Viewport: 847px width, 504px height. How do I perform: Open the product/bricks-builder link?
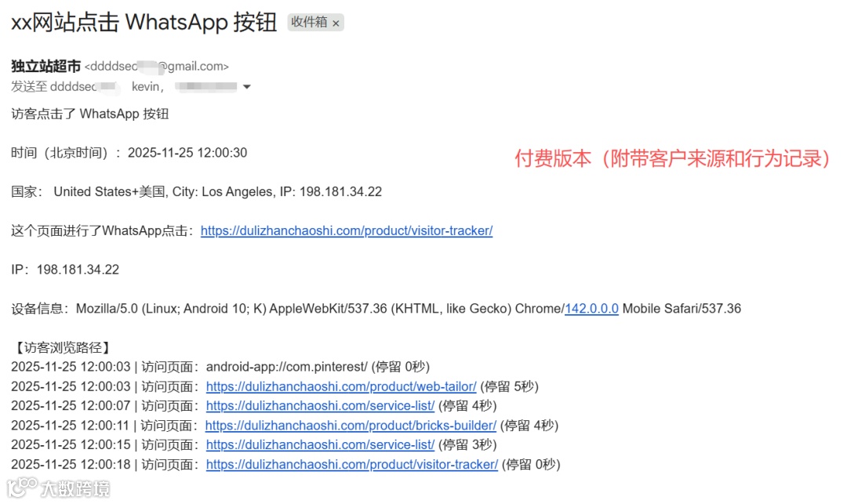(x=351, y=425)
